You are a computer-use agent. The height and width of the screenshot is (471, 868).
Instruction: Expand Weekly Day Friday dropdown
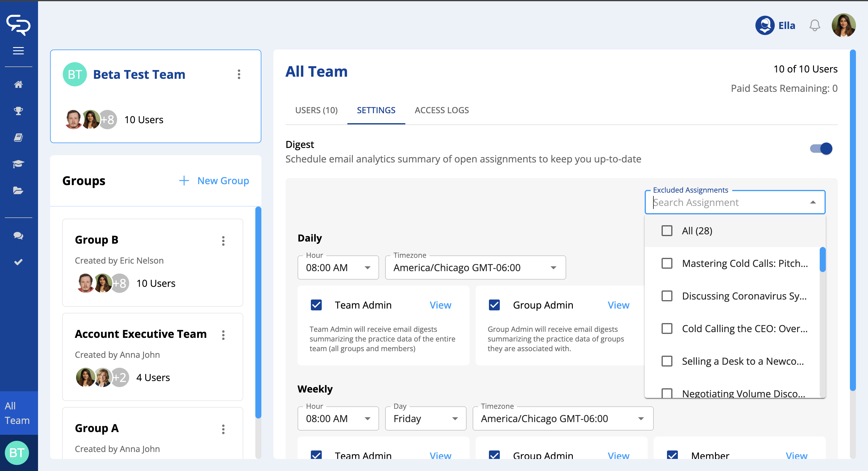[x=425, y=419]
